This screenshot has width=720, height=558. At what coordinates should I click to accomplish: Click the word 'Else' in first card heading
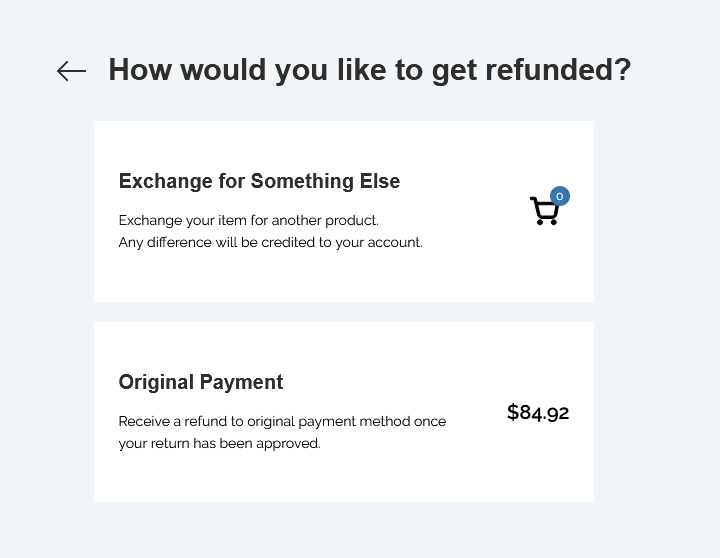click(380, 181)
